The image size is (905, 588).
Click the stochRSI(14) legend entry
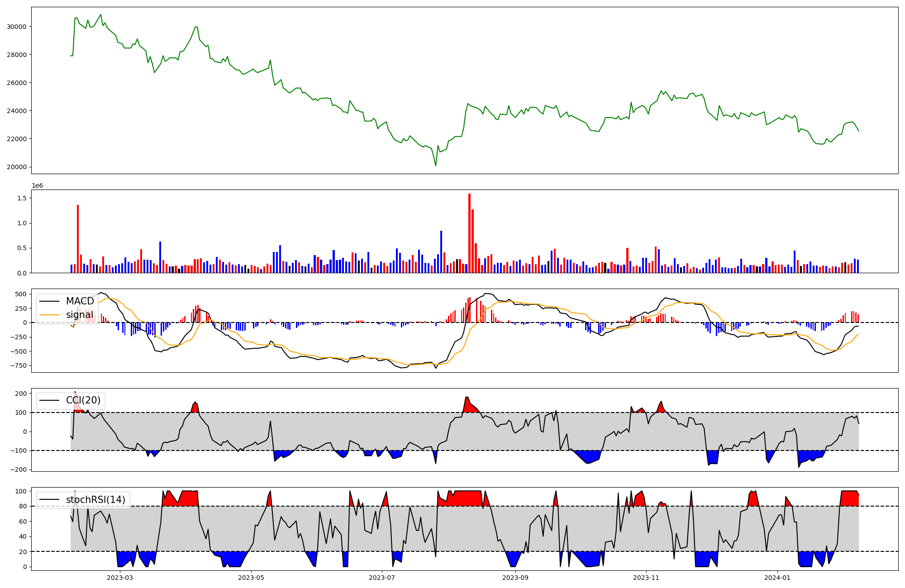[x=95, y=500]
